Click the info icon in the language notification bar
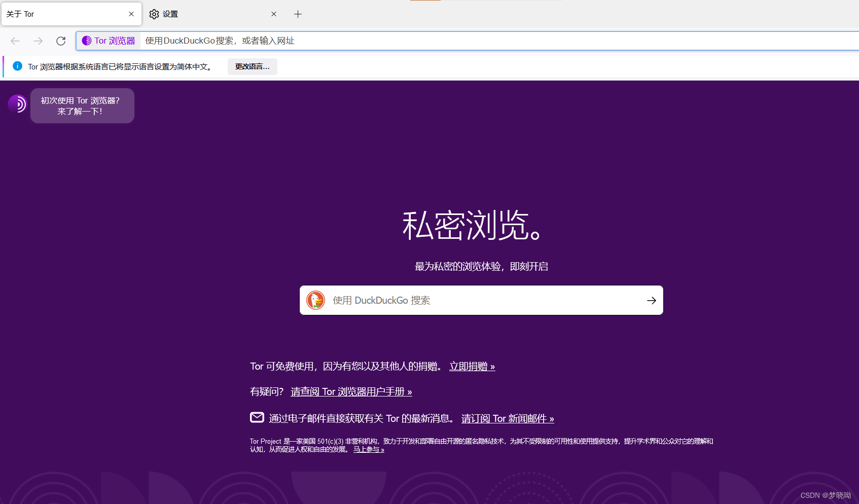This screenshot has height=504, width=859. (x=17, y=66)
